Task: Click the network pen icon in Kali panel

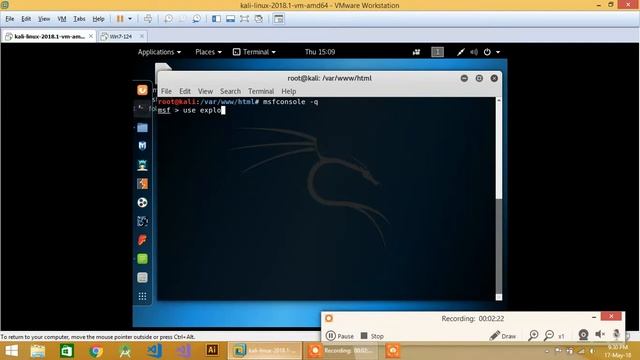Action: 460,52
